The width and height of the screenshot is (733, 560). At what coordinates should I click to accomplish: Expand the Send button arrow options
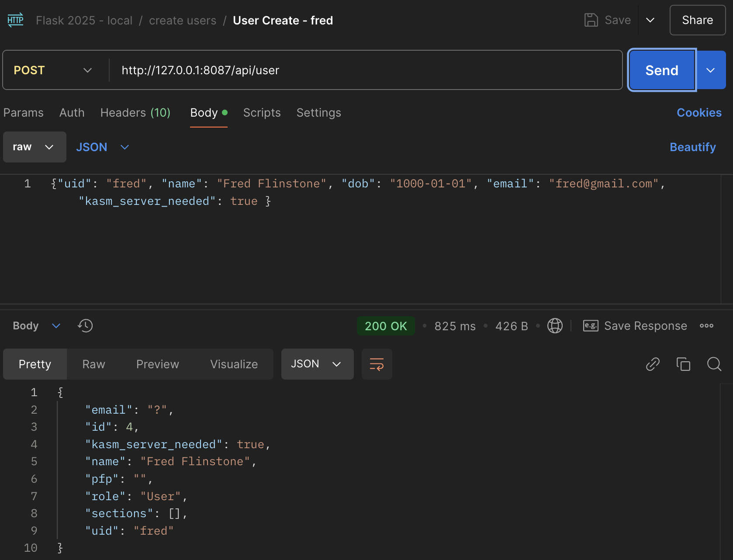coord(711,70)
